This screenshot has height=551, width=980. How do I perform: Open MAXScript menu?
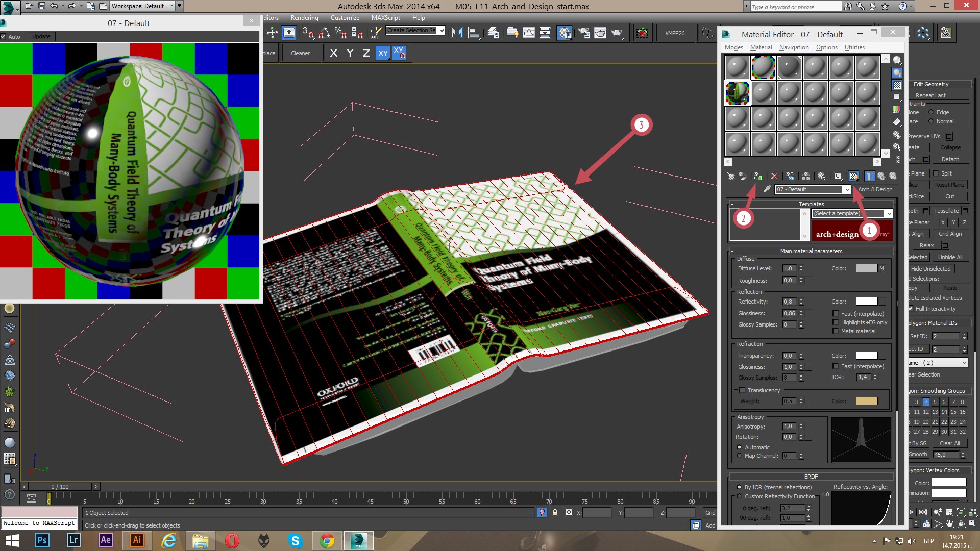pos(385,17)
